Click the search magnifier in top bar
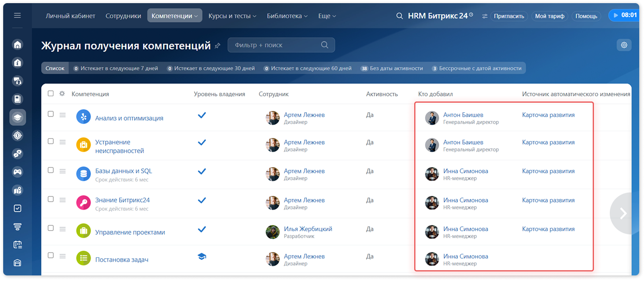Viewport: 644px width, 281px height. (x=400, y=16)
